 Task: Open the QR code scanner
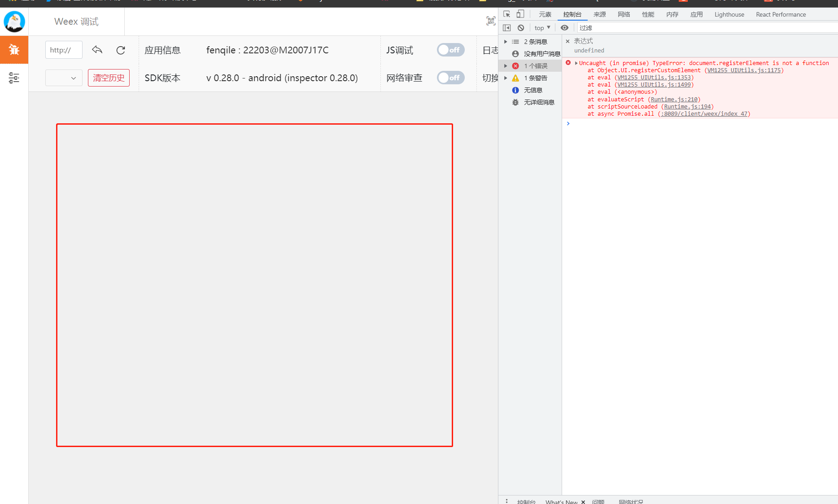click(490, 21)
